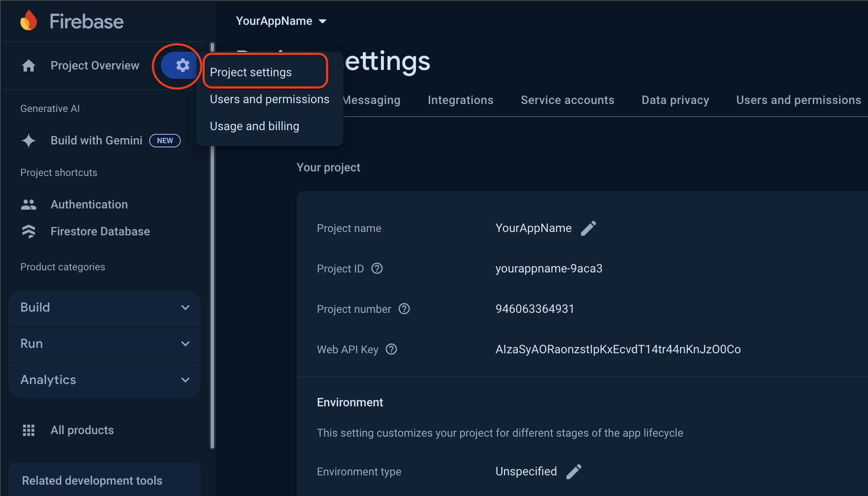
Task: Open Build with Gemini sparkle item
Action: 96,141
